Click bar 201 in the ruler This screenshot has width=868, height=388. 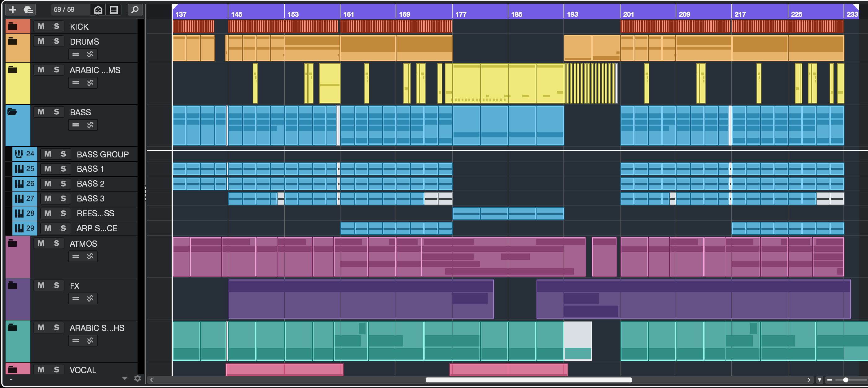coord(628,14)
